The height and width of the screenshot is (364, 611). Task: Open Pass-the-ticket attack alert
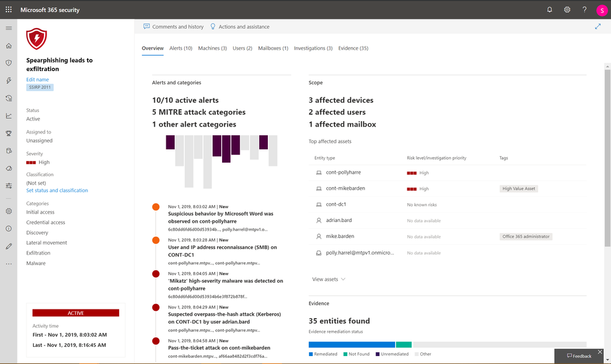point(219,348)
